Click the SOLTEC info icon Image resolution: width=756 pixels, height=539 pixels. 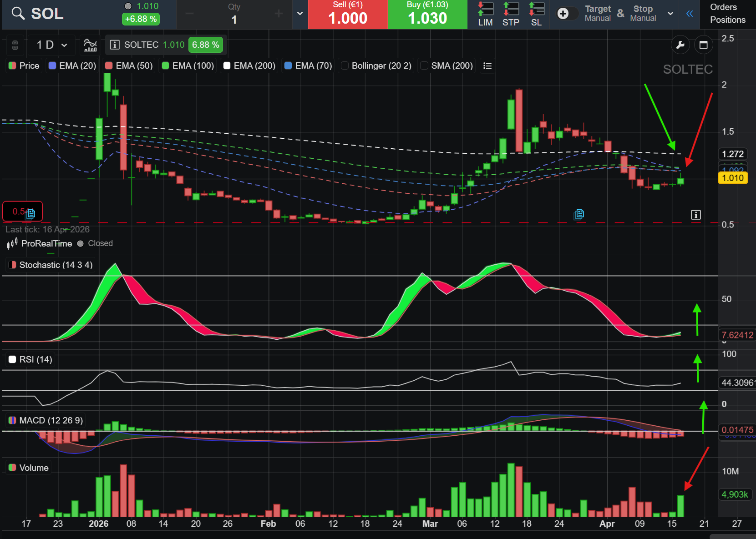(115, 45)
